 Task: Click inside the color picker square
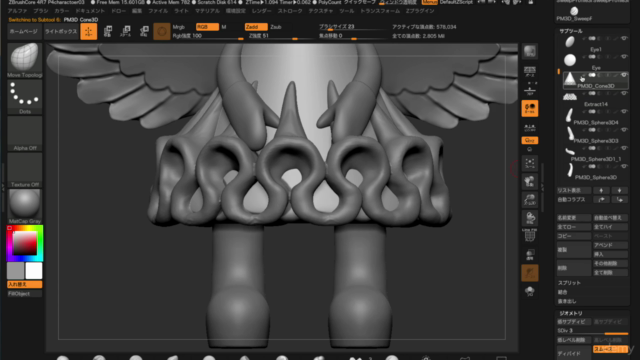(x=25, y=243)
